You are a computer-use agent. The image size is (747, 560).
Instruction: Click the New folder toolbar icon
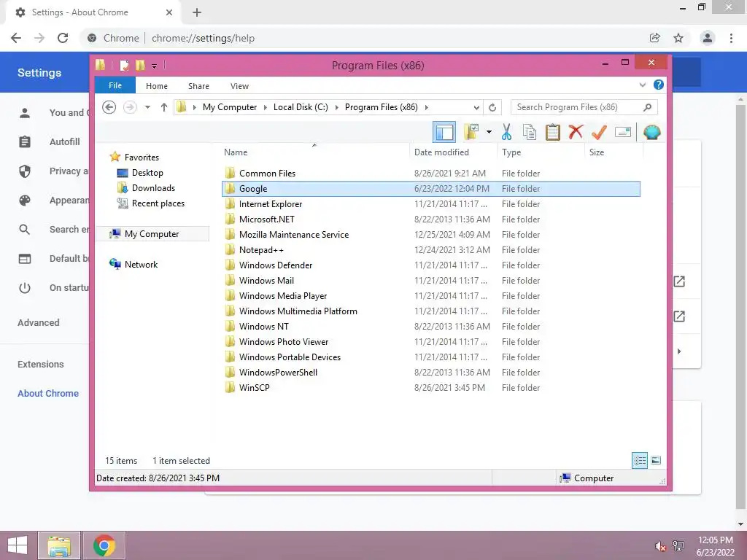tap(472, 132)
